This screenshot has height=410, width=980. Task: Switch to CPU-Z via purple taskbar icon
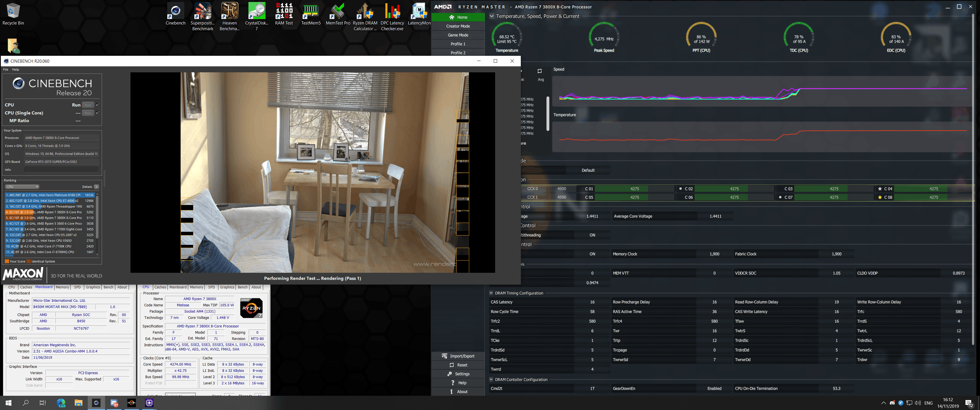tap(149, 403)
